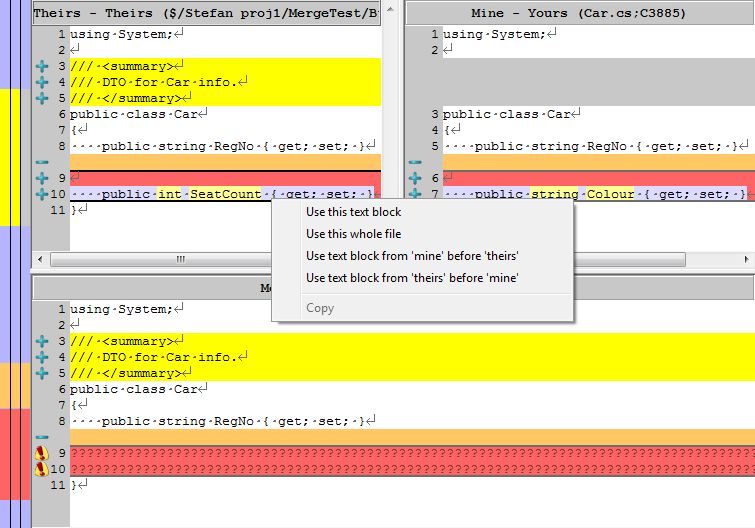
Task: Click right scroll arrow of Mine pane
Action: point(746,259)
